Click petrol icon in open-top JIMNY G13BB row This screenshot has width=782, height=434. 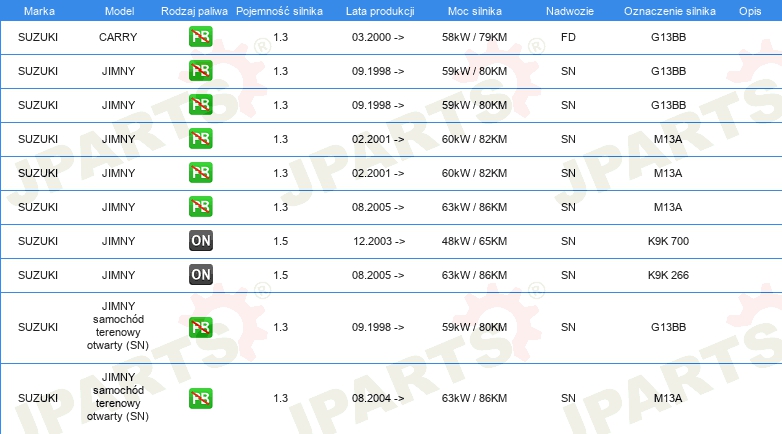(x=200, y=327)
